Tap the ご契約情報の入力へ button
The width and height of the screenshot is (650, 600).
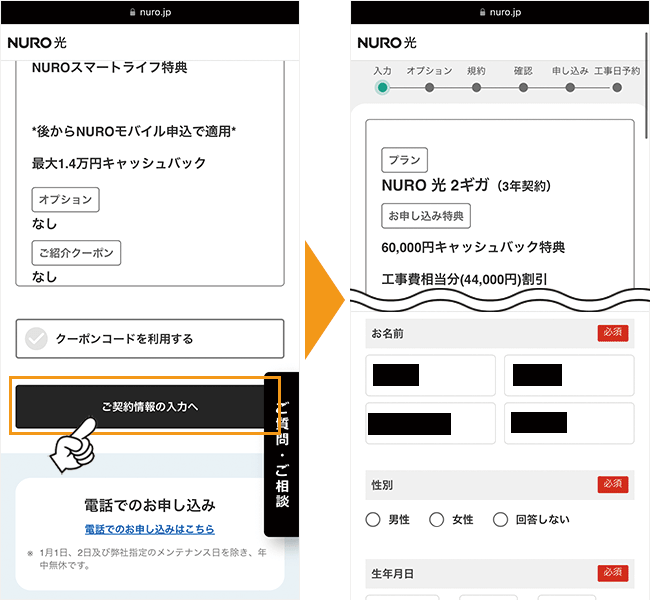(140, 407)
